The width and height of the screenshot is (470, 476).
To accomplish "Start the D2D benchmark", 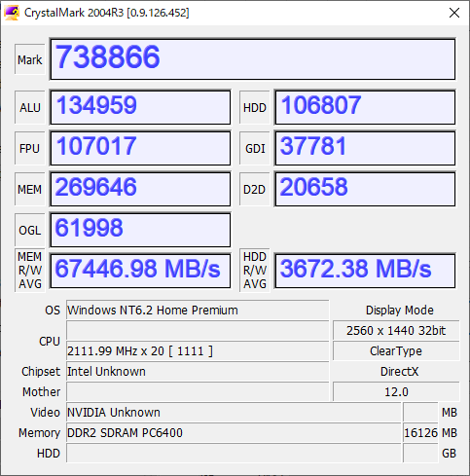I will (255, 189).
